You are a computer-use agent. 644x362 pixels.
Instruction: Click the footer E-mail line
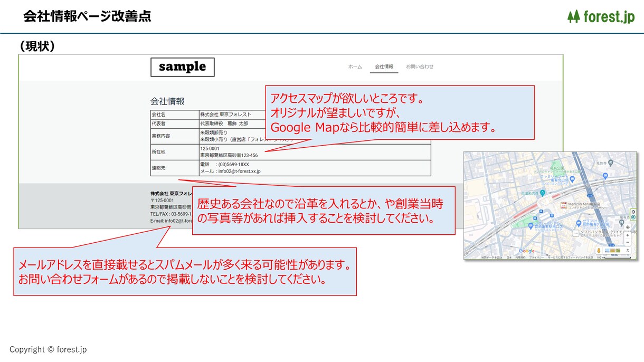tap(171, 221)
